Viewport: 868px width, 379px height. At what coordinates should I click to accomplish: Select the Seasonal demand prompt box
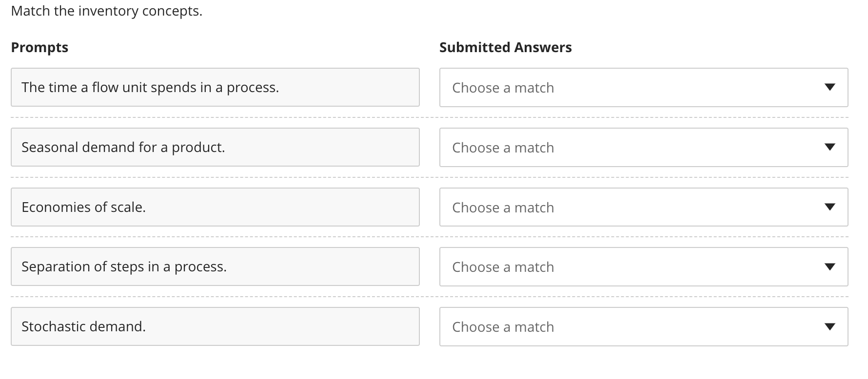pyautogui.click(x=215, y=147)
